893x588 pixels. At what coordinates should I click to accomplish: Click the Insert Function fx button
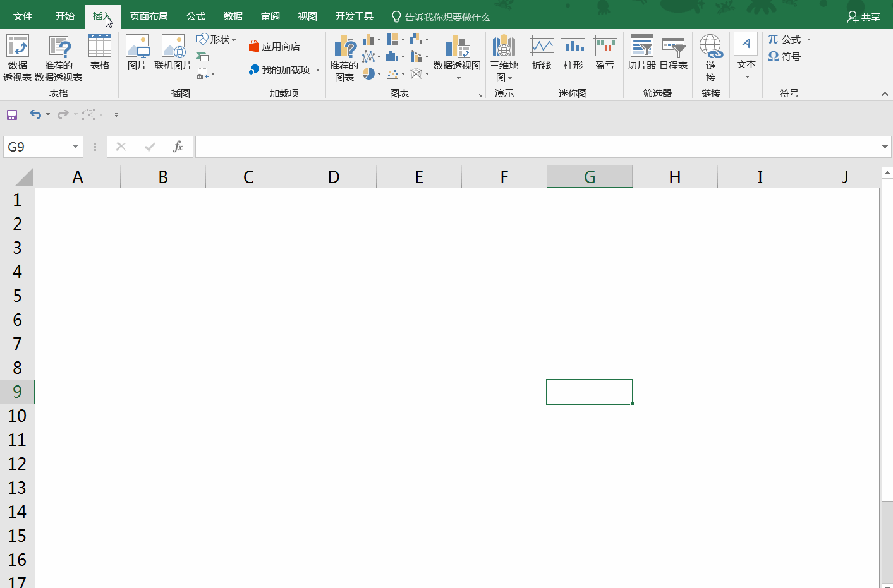point(178,147)
